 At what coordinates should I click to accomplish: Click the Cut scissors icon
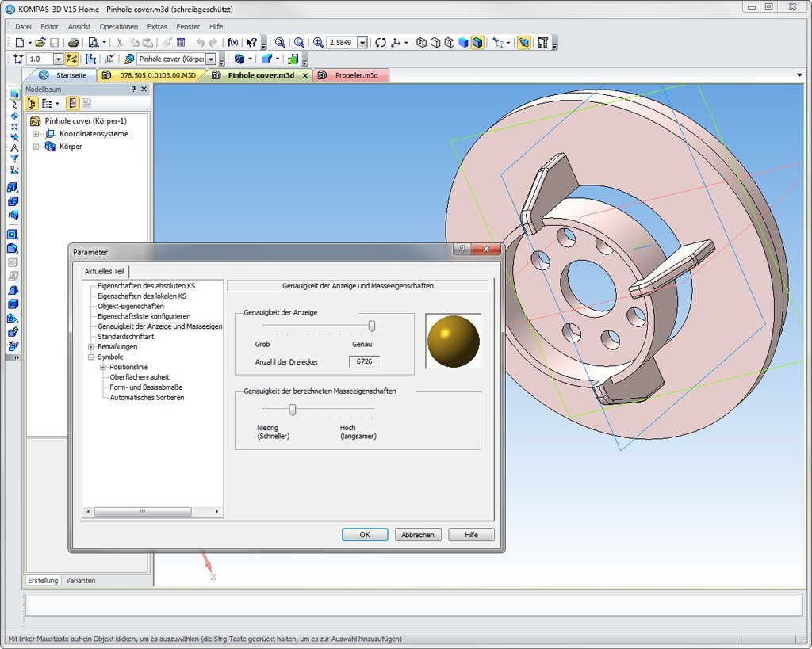(119, 43)
